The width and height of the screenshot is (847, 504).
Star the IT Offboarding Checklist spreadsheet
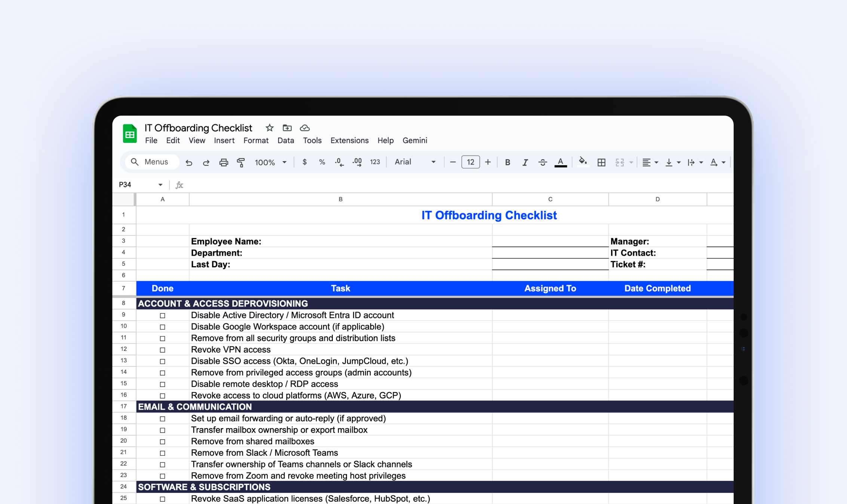pos(269,128)
